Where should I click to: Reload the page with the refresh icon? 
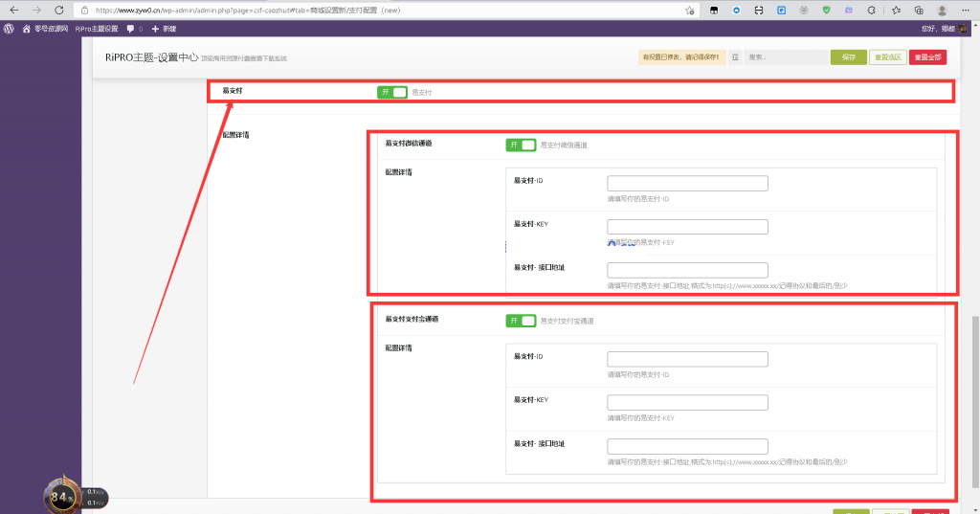pyautogui.click(x=58, y=10)
